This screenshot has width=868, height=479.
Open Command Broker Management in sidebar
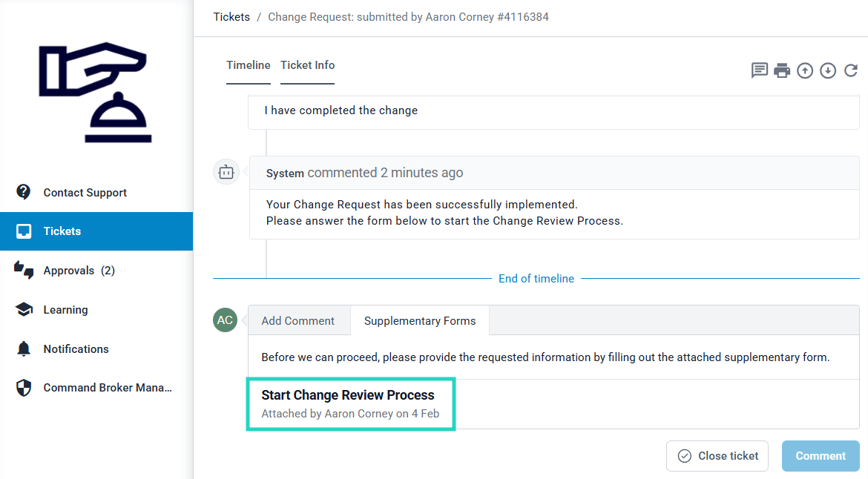pos(107,388)
